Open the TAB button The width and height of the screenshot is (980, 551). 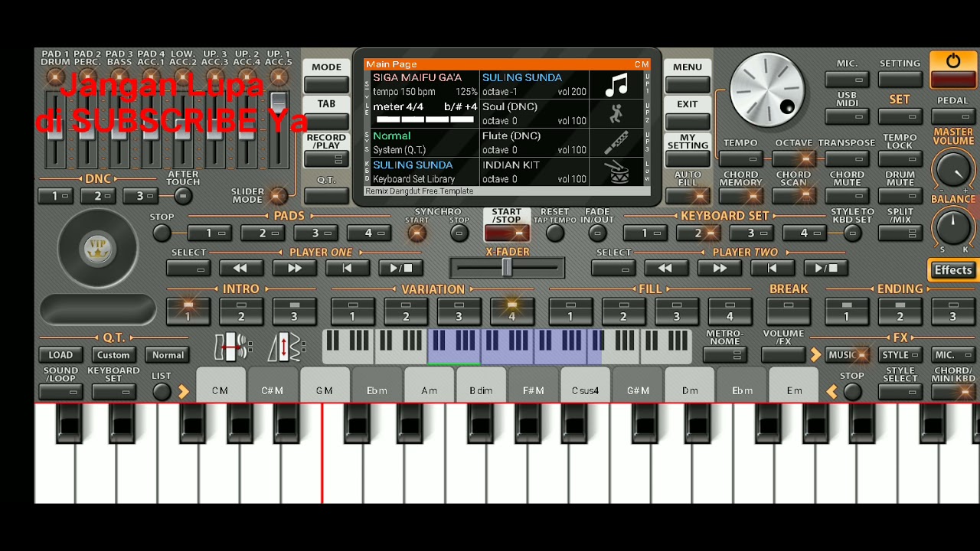pos(326,121)
